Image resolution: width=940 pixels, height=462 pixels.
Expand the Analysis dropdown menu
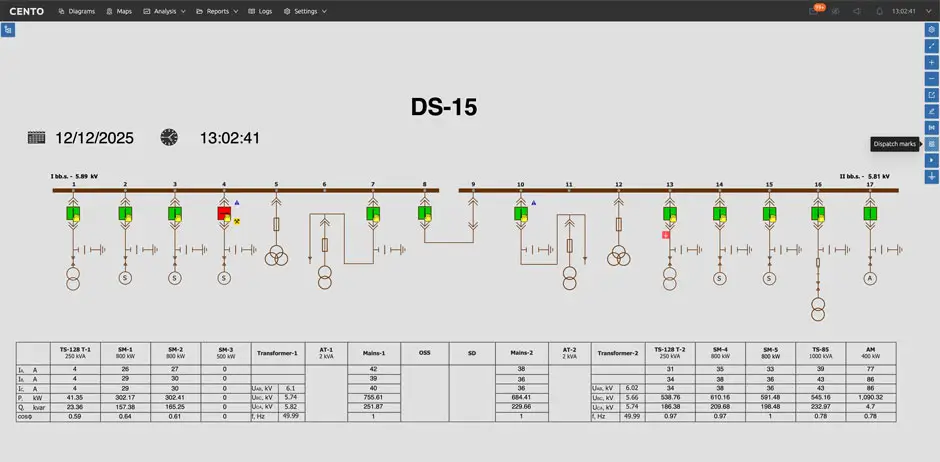click(x=164, y=11)
